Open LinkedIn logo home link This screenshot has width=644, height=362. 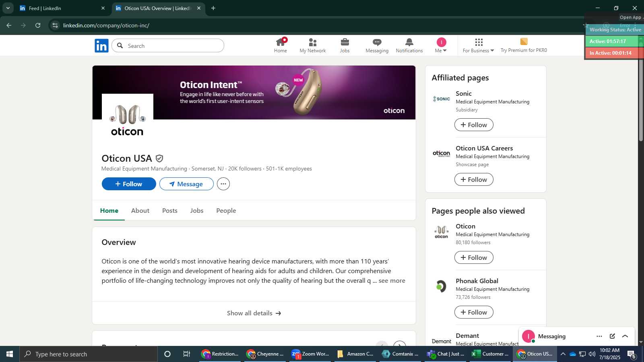[101, 46]
